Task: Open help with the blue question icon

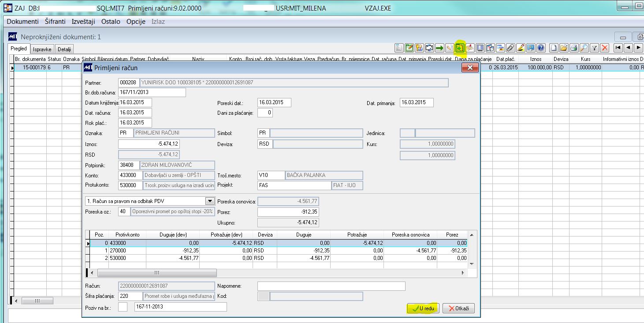Action: [541, 48]
